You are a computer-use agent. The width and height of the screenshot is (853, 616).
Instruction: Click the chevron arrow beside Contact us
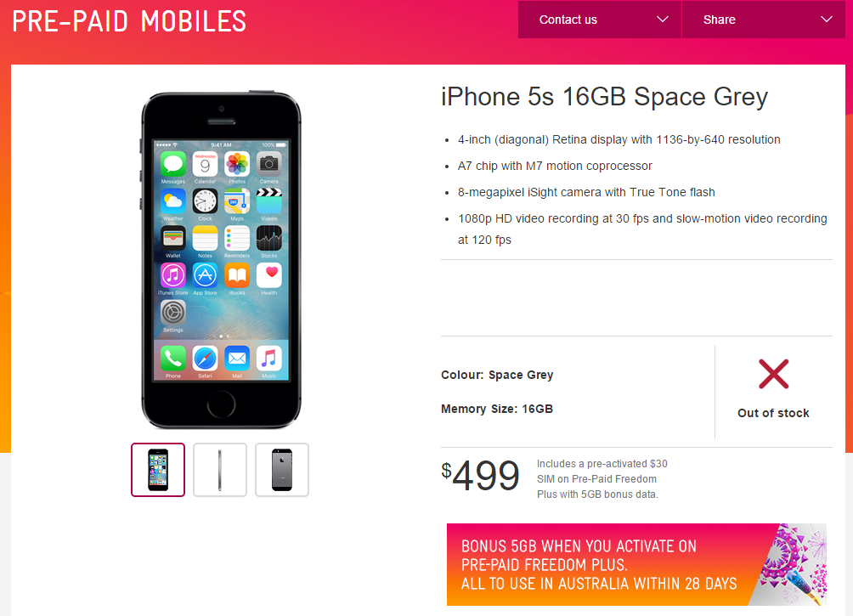pyautogui.click(x=662, y=20)
